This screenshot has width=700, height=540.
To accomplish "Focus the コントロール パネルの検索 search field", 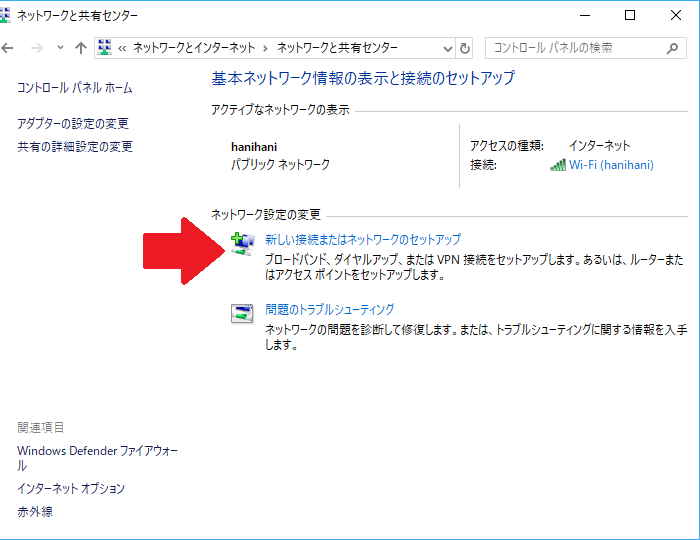I will click(x=586, y=48).
